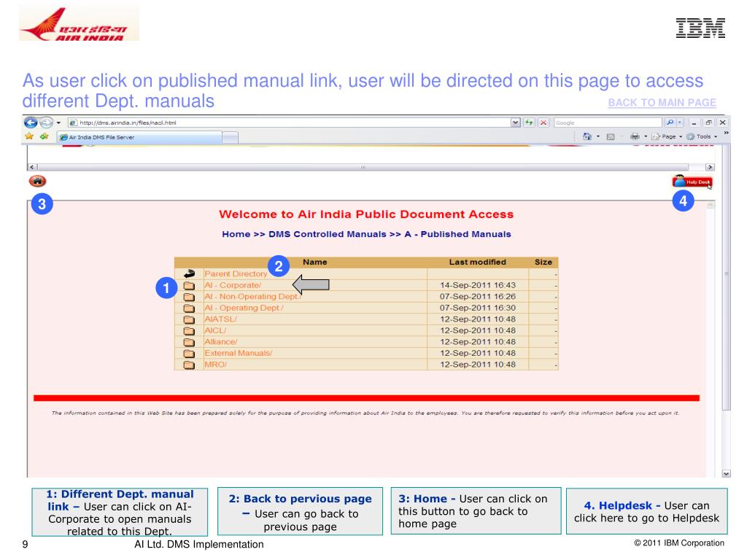Open the AICL/ folder link
The height and width of the screenshot is (560, 747).
(x=215, y=330)
